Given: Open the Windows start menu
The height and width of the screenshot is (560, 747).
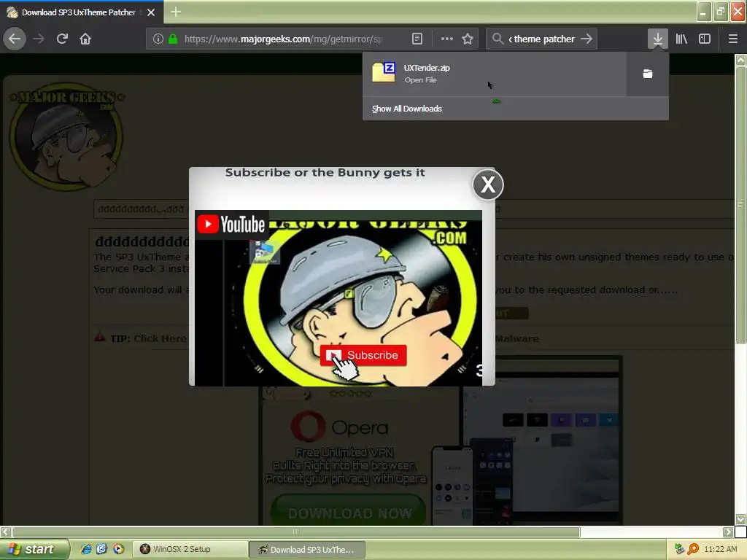Looking at the screenshot, I should 34,549.
